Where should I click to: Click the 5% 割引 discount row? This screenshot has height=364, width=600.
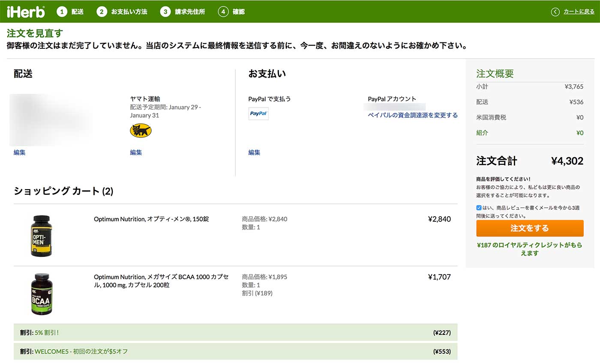point(235,332)
